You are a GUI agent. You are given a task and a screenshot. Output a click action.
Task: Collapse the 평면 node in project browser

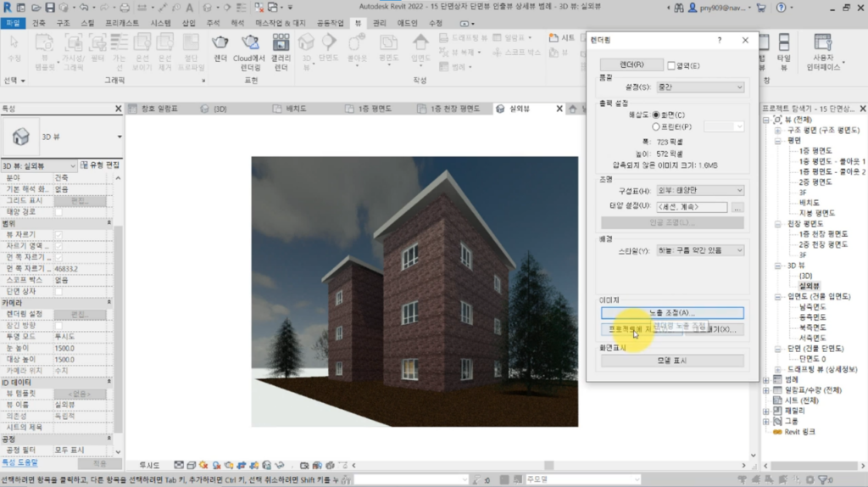(778, 141)
